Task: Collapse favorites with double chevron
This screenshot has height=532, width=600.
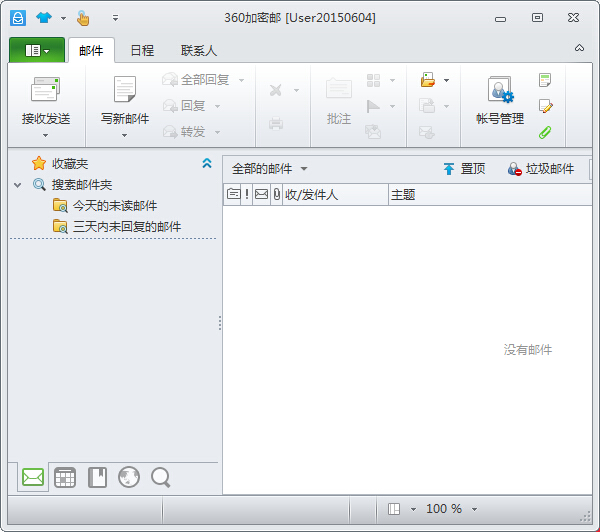Action: 207,163
